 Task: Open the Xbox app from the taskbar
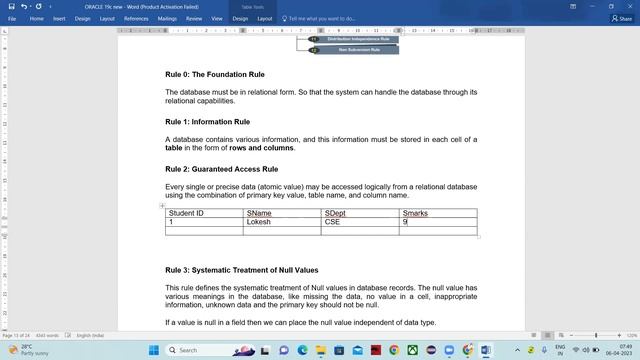pyautogui.click(x=413, y=350)
